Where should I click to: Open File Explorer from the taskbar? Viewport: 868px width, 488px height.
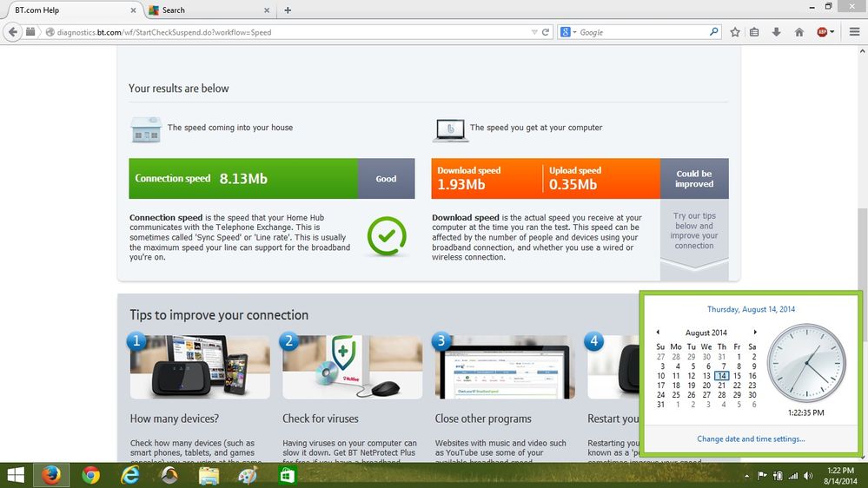tap(209, 475)
